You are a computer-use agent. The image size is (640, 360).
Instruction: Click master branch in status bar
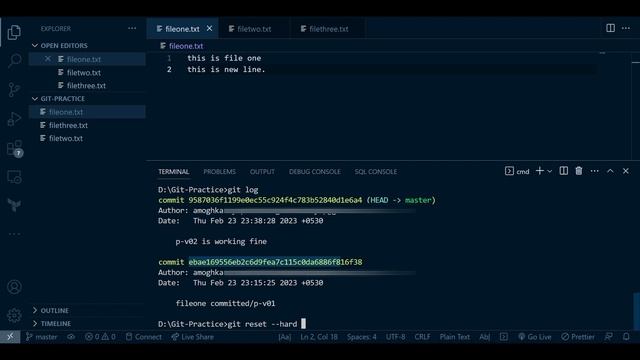tap(42, 337)
